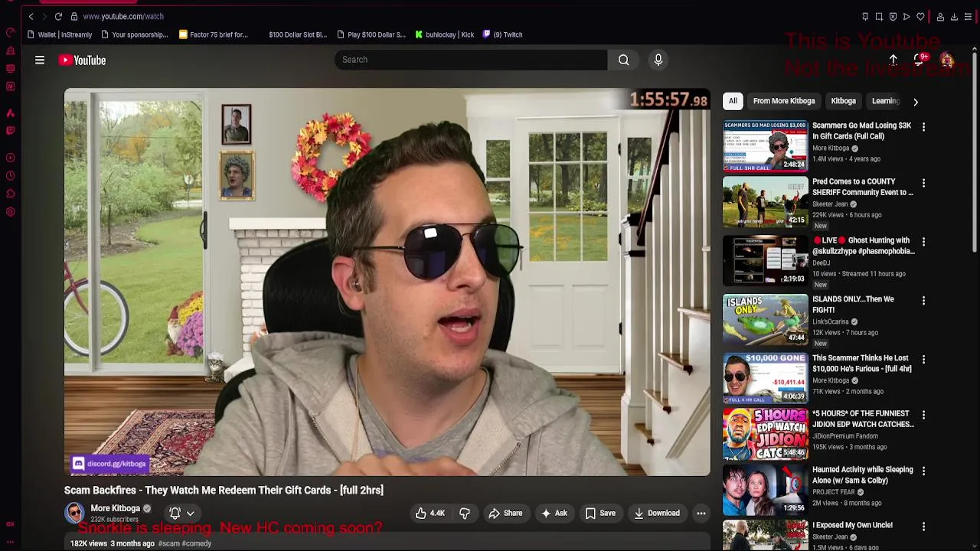980x551 pixels.
Task: Open the Your sponsorship bookmark
Action: pyautogui.click(x=134, y=34)
